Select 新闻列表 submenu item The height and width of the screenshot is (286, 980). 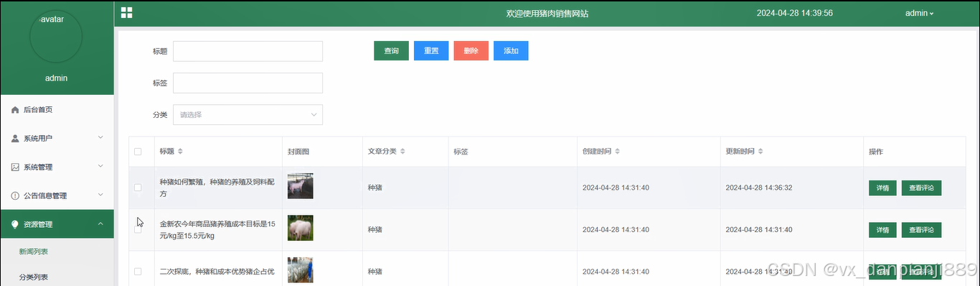pos(57,252)
